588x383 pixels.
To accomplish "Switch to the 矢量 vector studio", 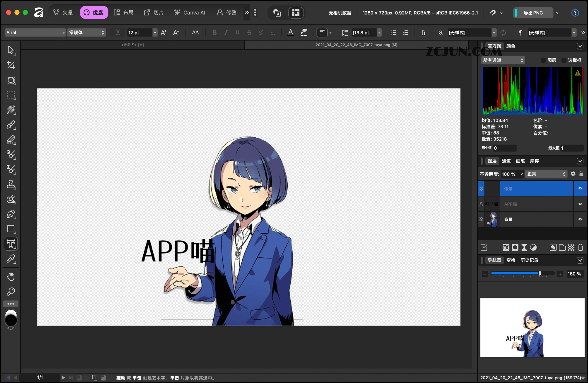I will point(63,13).
